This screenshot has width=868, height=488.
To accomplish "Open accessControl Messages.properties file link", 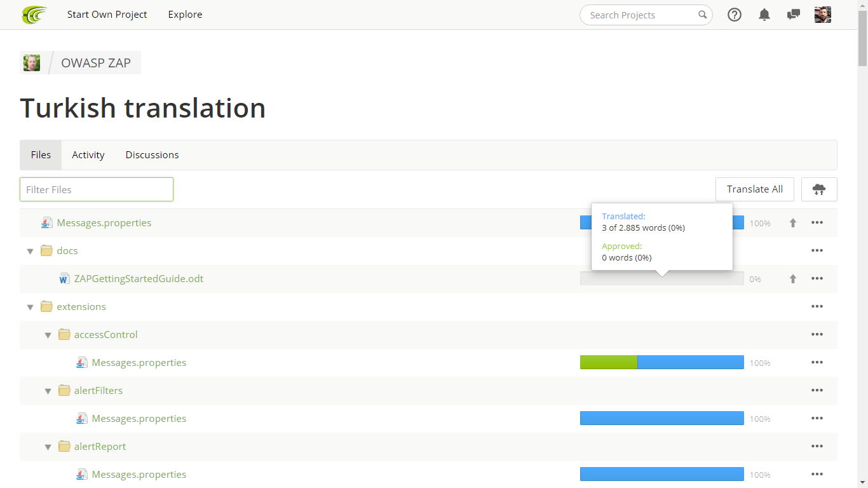I will click(x=139, y=363).
